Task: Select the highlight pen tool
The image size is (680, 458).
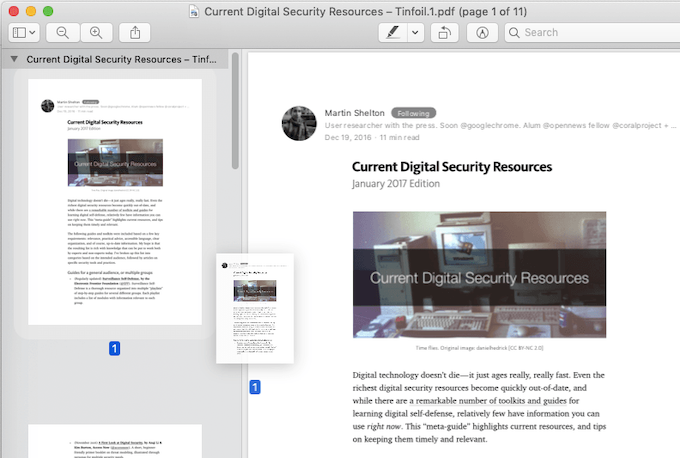Action: (393, 33)
